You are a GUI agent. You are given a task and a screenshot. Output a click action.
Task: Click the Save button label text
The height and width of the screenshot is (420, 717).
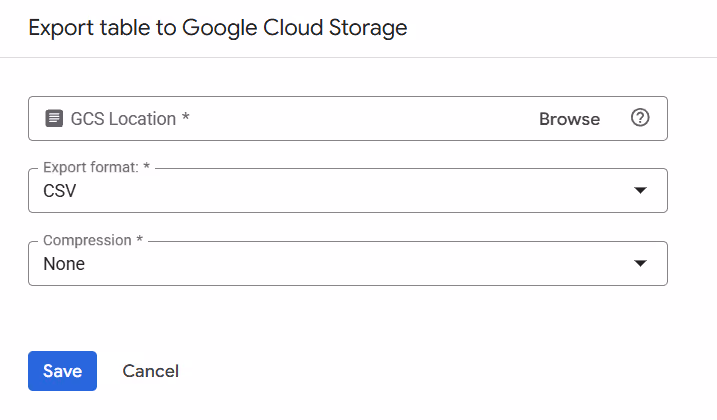pyautogui.click(x=62, y=371)
